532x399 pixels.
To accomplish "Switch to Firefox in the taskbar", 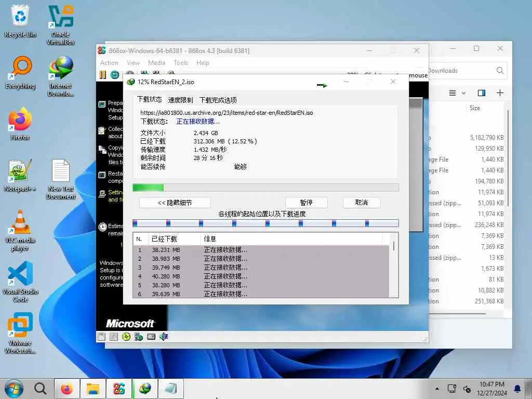I will click(x=66, y=389).
